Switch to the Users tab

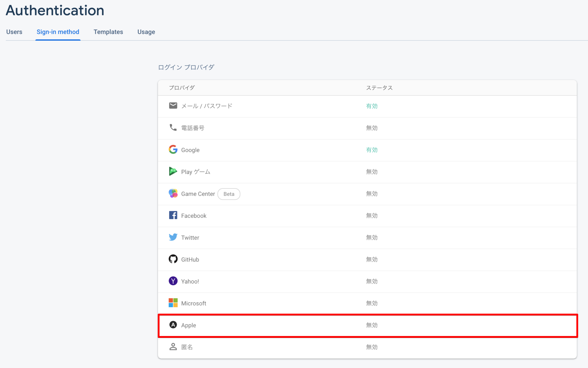pos(14,32)
